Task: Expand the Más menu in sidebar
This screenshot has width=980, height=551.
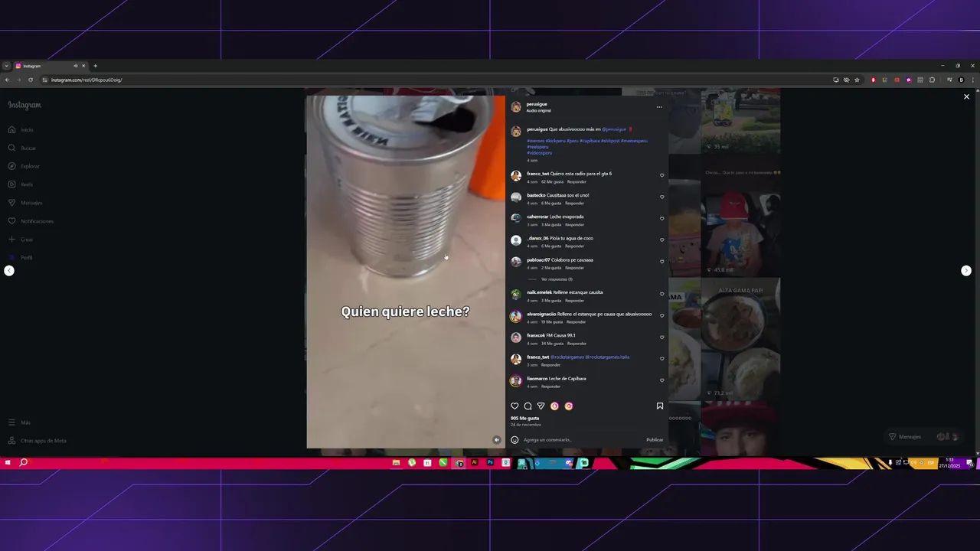Action: pos(19,422)
